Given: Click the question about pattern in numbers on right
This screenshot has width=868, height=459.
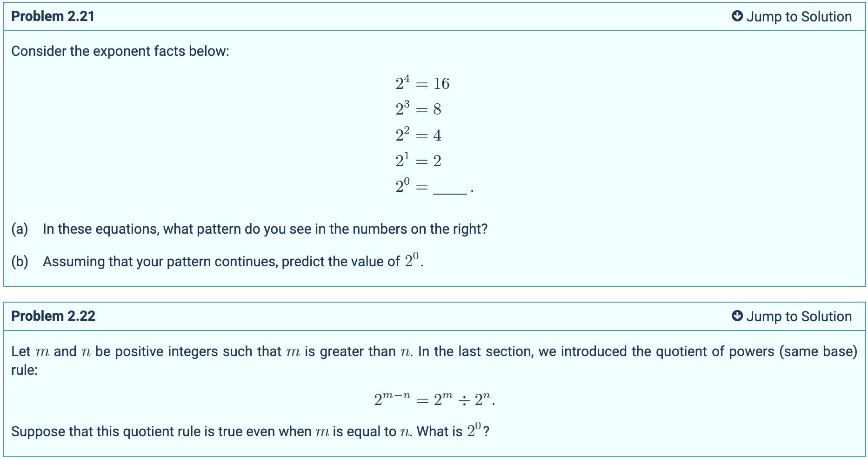Looking at the screenshot, I should 265,229.
